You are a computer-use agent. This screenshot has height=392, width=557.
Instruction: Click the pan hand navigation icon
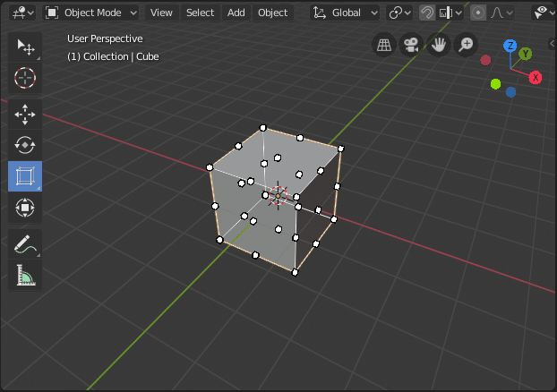(x=439, y=45)
